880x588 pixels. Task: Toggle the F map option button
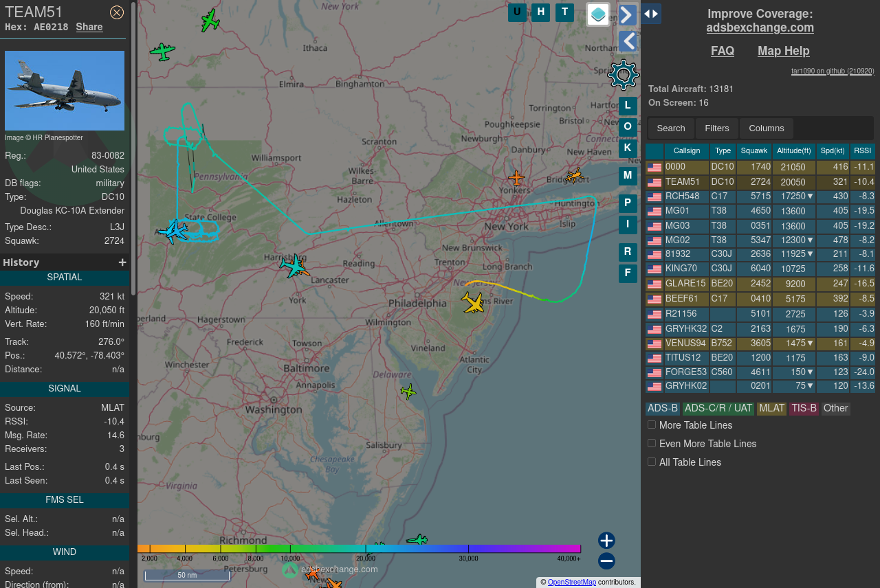pyautogui.click(x=628, y=273)
